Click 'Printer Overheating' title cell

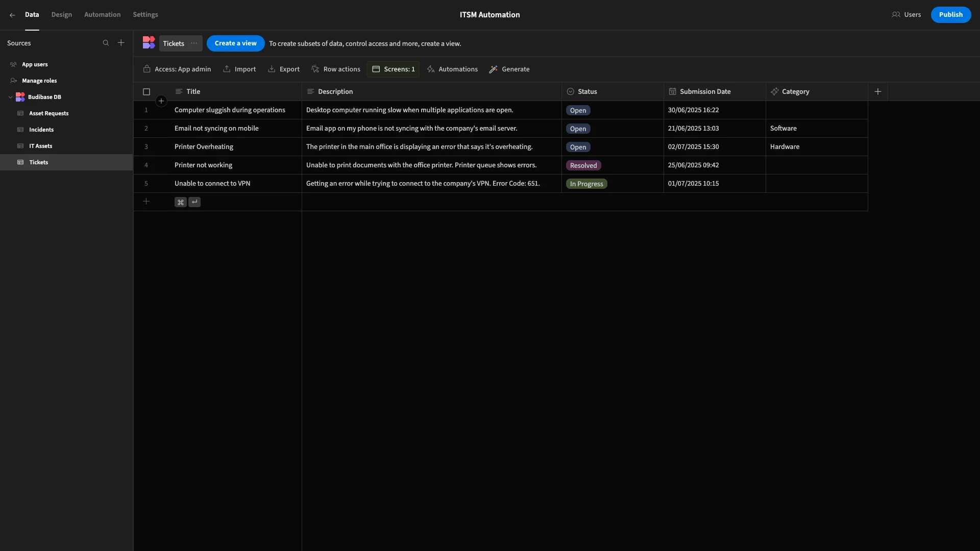click(235, 147)
